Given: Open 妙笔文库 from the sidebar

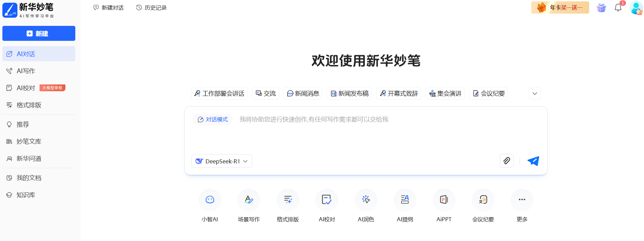Looking at the screenshot, I should [29, 141].
